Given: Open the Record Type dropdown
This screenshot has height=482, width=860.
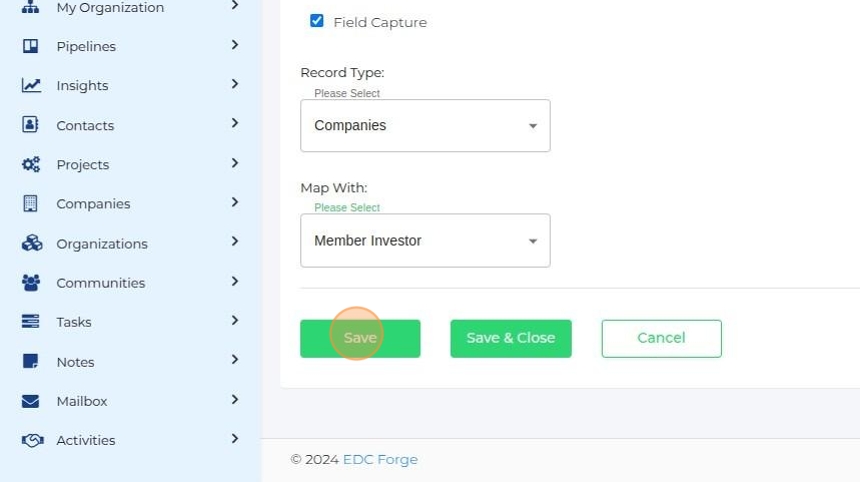Looking at the screenshot, I should (x=425, y=126).
